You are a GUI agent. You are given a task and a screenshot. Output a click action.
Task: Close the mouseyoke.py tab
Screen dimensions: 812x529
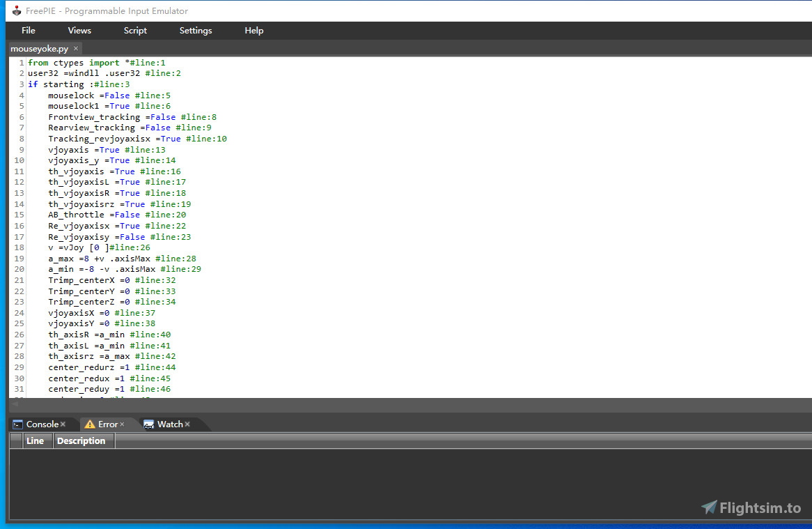75,49
